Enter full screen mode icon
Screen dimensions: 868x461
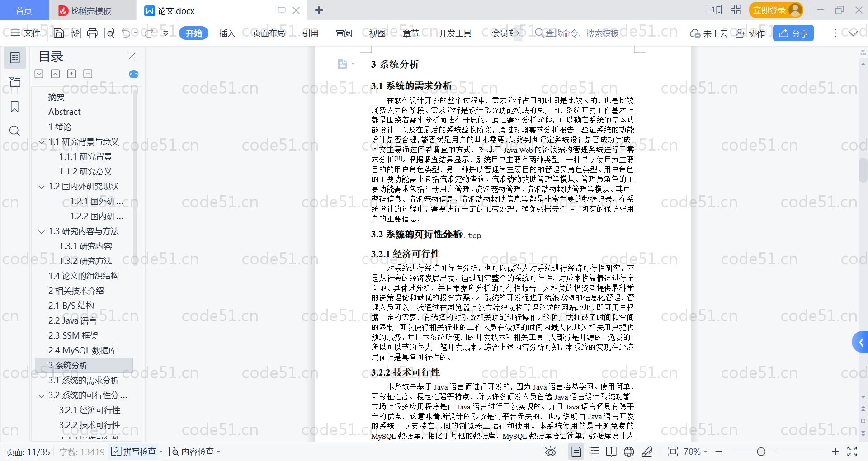(x=852, y=452)
